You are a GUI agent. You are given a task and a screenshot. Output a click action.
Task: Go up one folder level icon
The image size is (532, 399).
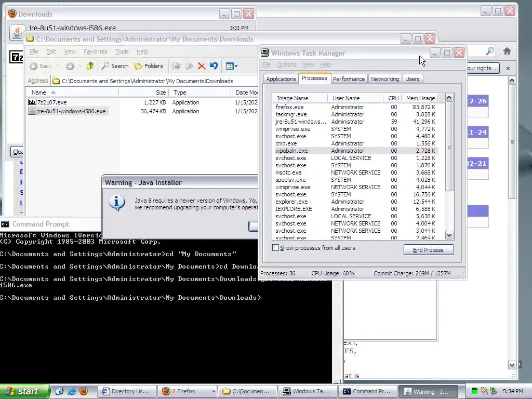click(x=90, y=66)
